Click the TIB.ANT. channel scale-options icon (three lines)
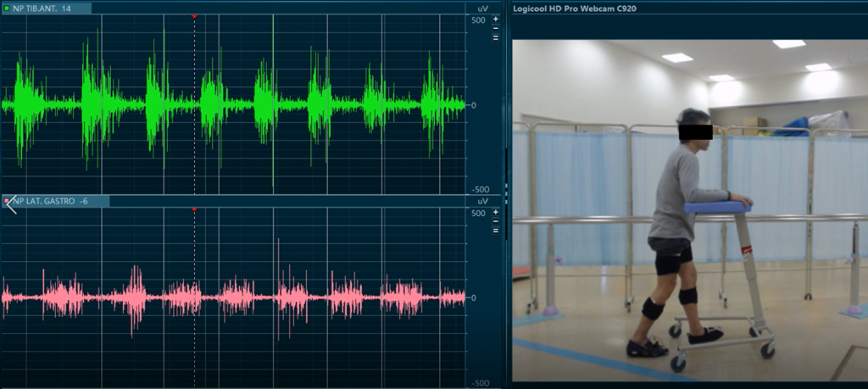The width and height of the screenshot is (868, 389). click(496, 38)
